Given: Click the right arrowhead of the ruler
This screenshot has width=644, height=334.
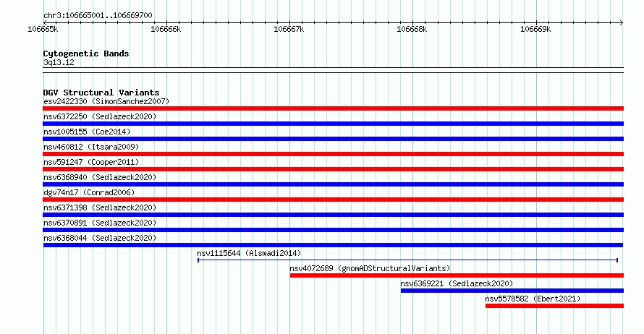Looking at the screenshot, I should pyautogui.click(x=622, y=22).
